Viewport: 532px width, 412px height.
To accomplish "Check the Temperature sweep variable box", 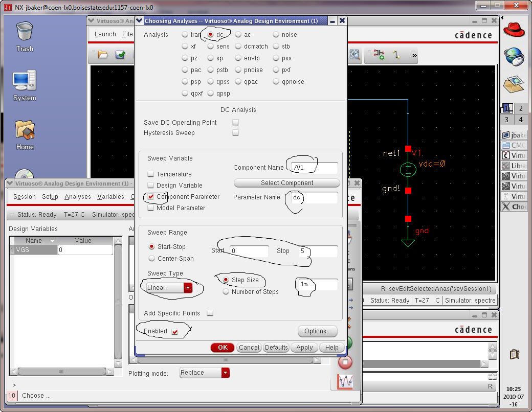I will pos(151,174).
